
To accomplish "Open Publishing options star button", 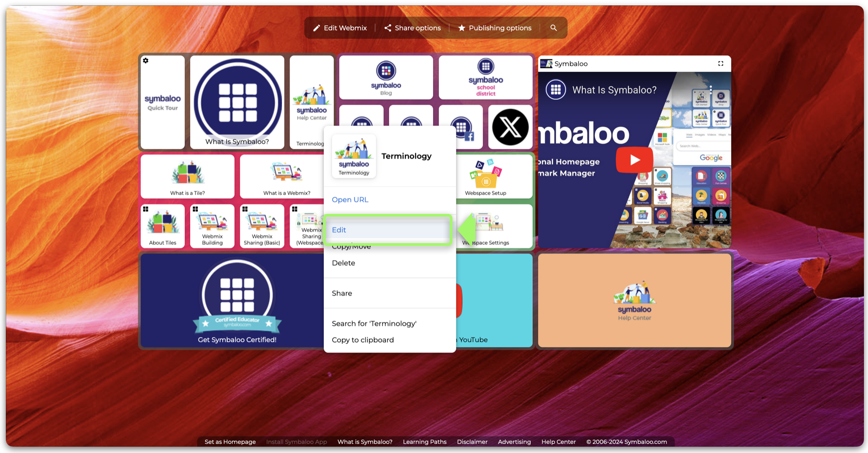I will 495,28.
